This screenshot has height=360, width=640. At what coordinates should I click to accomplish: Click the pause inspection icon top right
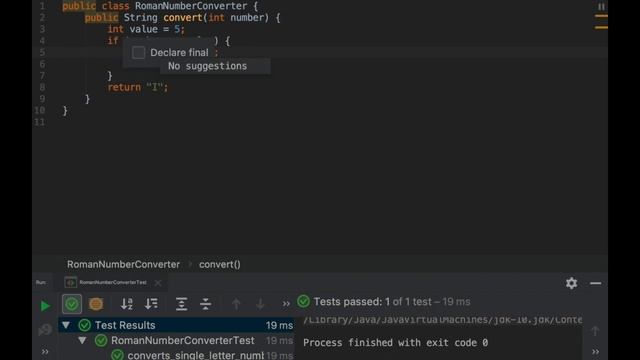601,7
